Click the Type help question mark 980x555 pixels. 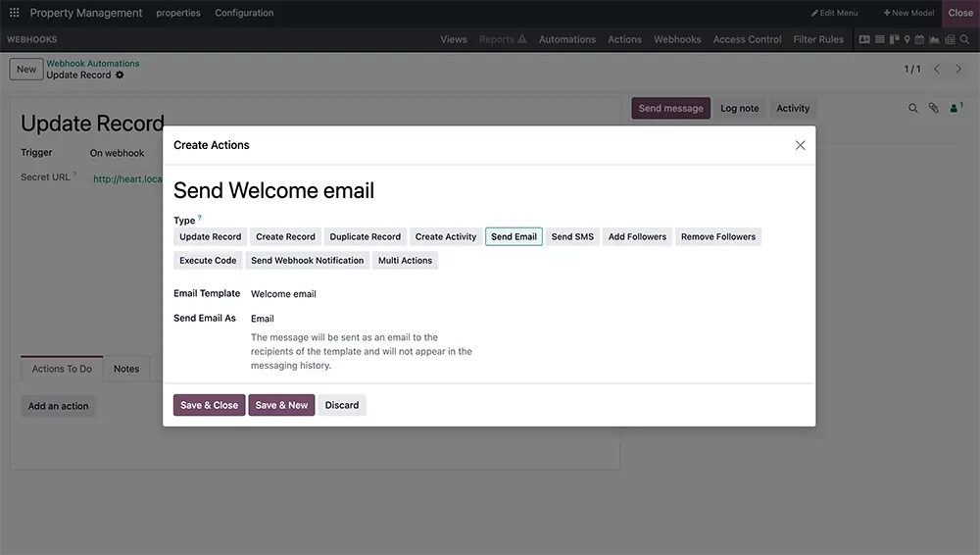click(x=199, y=218)
